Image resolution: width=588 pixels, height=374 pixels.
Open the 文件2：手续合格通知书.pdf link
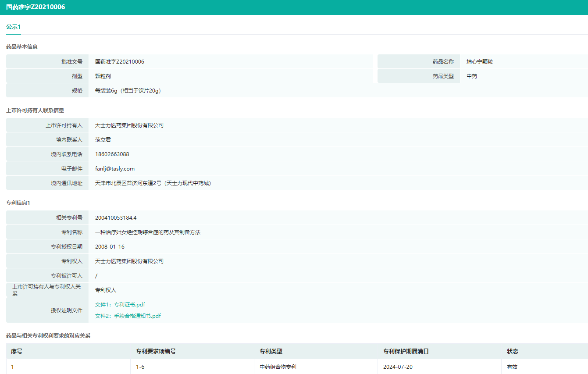[128, 316]
